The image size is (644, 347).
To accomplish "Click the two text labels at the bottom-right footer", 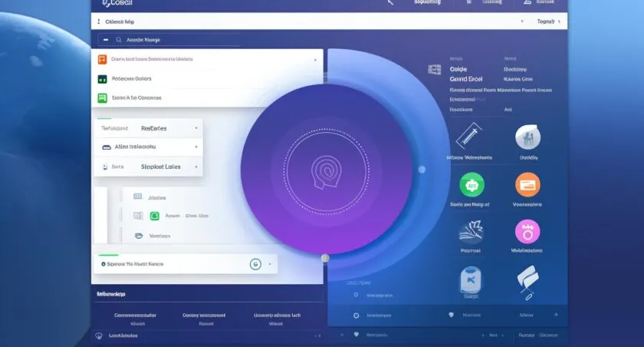I will click(538, 335).
